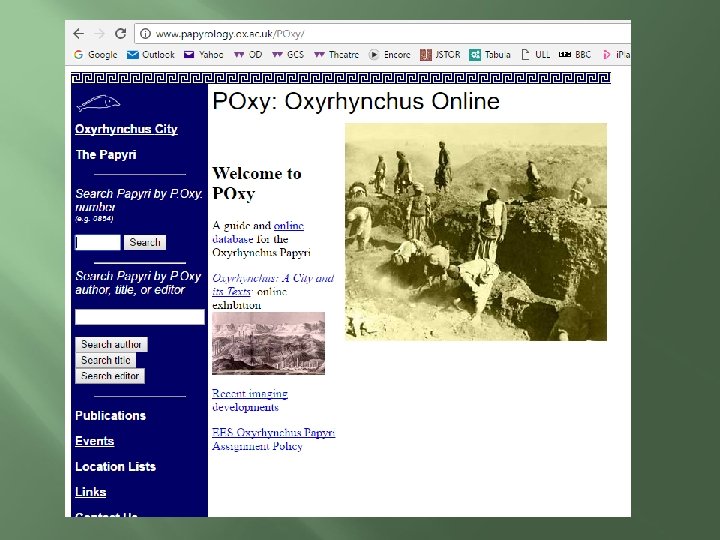Click the P.Oxy. number search field

(98, 242)
